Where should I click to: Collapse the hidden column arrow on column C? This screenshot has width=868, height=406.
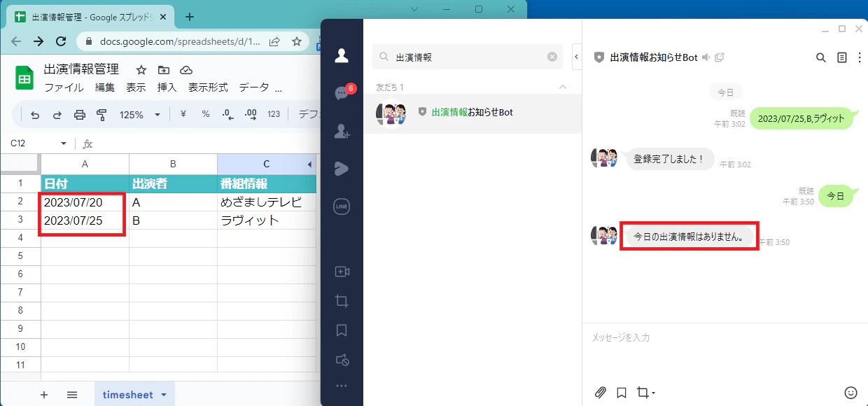coord(309,164)
